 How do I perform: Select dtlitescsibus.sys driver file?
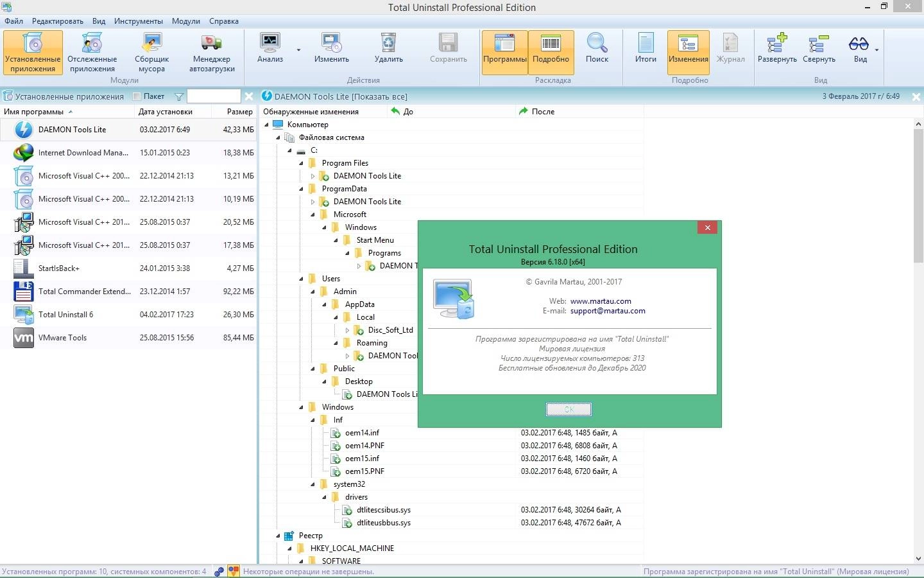coord(383,510)
